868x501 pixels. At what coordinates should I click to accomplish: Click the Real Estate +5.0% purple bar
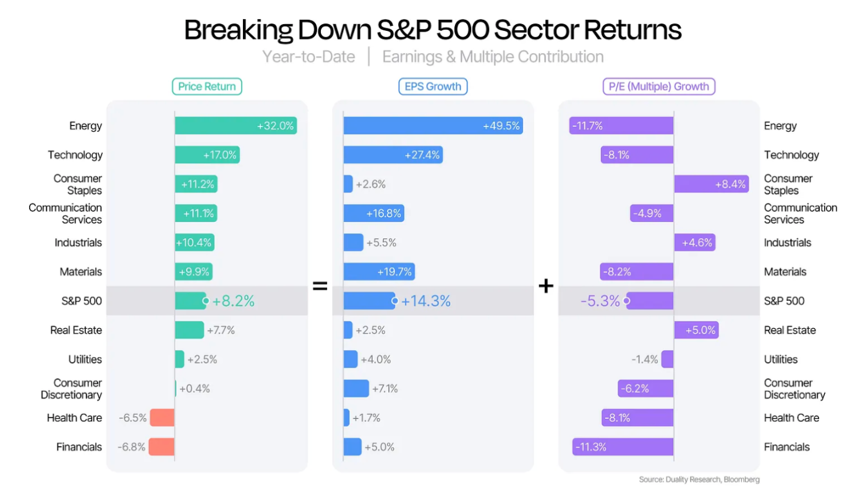tap(696, 330)
